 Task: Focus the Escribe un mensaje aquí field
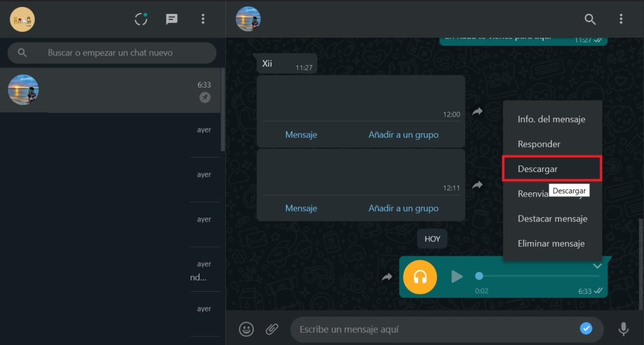tap(435, 329)
